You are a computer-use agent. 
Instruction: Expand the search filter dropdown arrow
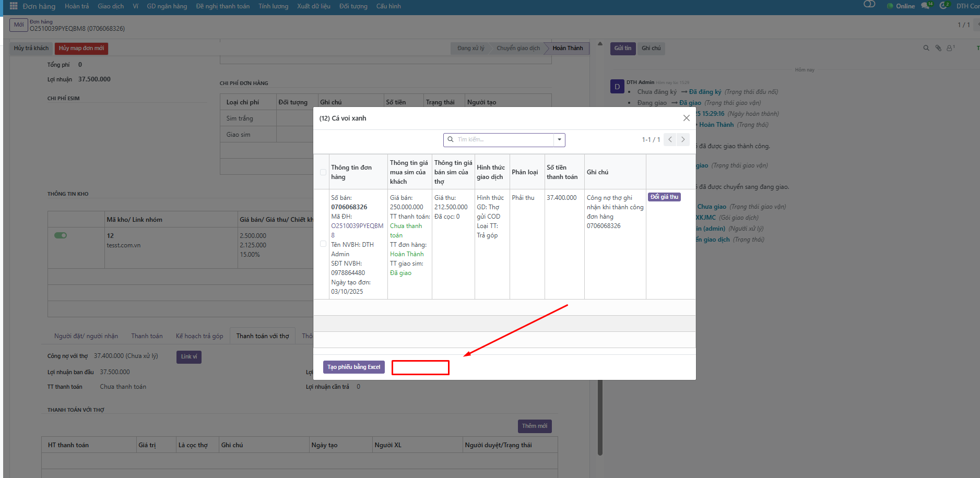click(559, 139)
